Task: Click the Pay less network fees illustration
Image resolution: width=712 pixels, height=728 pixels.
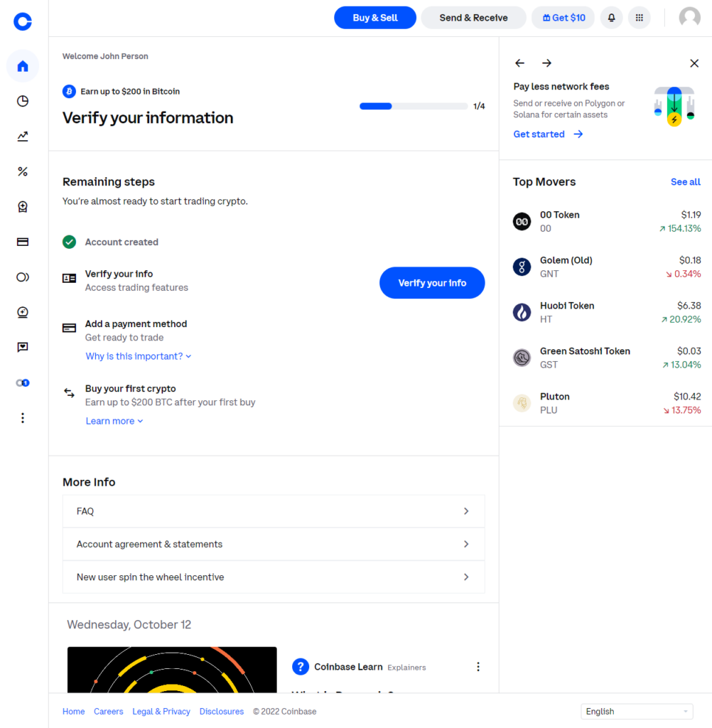Action: point(674,107)
